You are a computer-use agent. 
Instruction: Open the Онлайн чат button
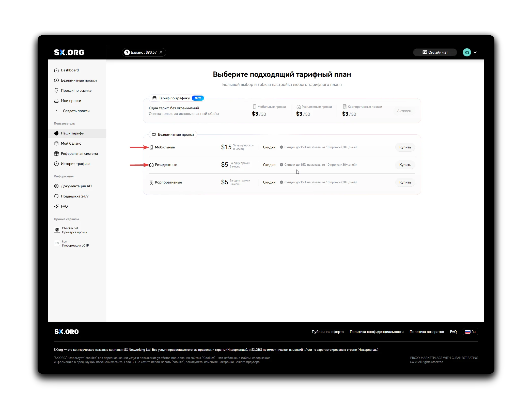pyautogui.click(x=435, y=52)
